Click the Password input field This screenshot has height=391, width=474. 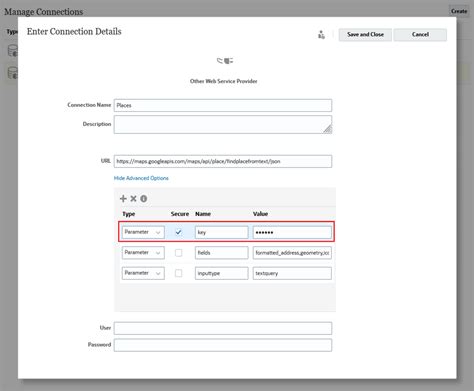223,345
